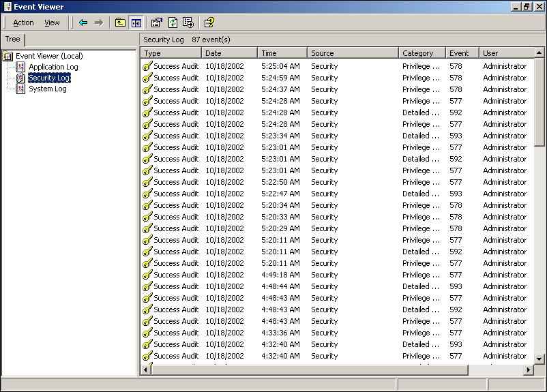Open the Action menu
Screen dimensions: 547x392
[23, 22]
